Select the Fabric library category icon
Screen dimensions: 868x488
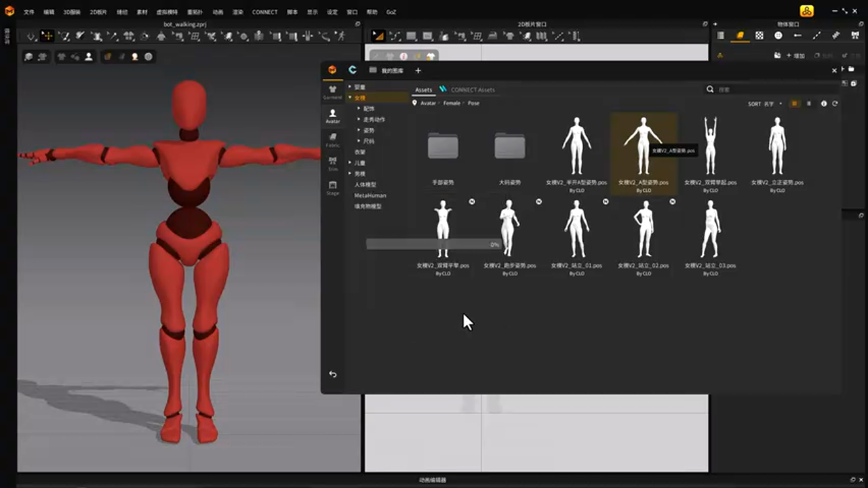332,139
